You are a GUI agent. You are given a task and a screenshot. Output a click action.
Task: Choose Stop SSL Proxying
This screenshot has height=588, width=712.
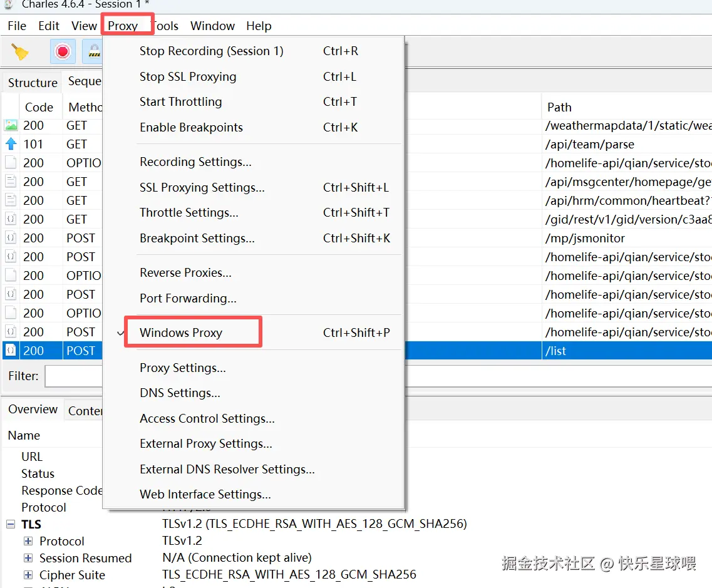pos(254,77)
